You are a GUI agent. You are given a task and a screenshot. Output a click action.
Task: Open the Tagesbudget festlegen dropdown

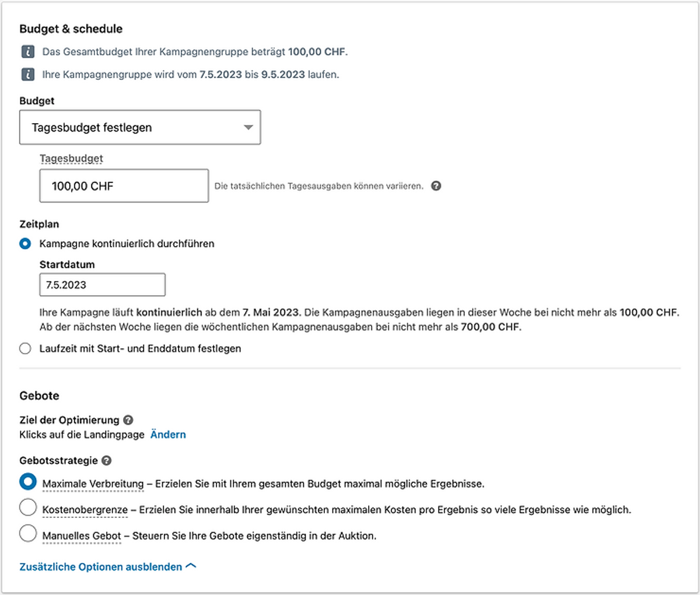click(x=140, y=127)
